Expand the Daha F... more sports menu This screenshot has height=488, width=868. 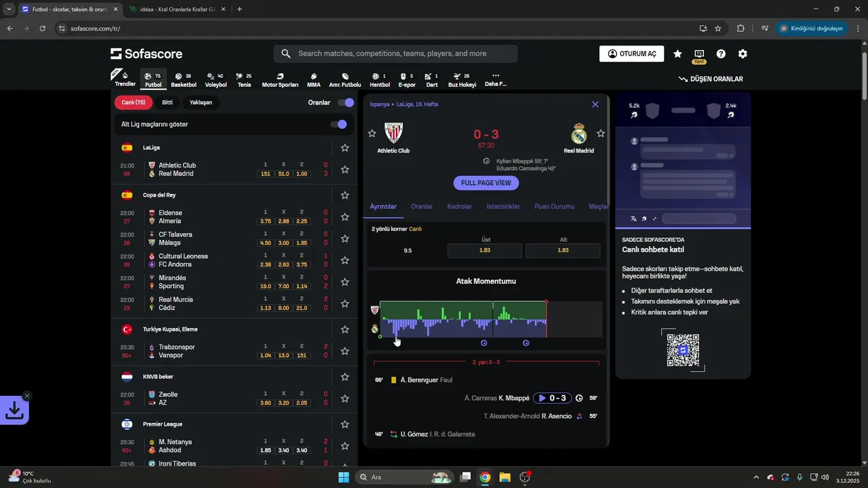point(496,80)
